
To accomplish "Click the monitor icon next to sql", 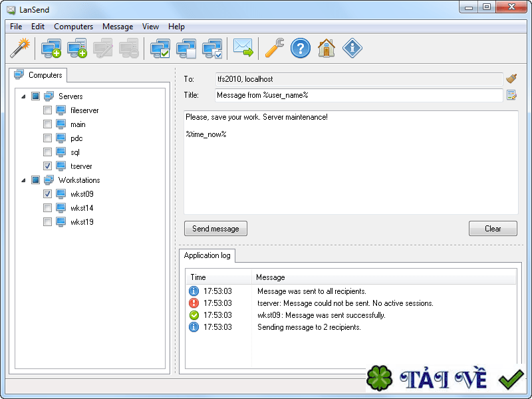I will (x=61, y=152).
